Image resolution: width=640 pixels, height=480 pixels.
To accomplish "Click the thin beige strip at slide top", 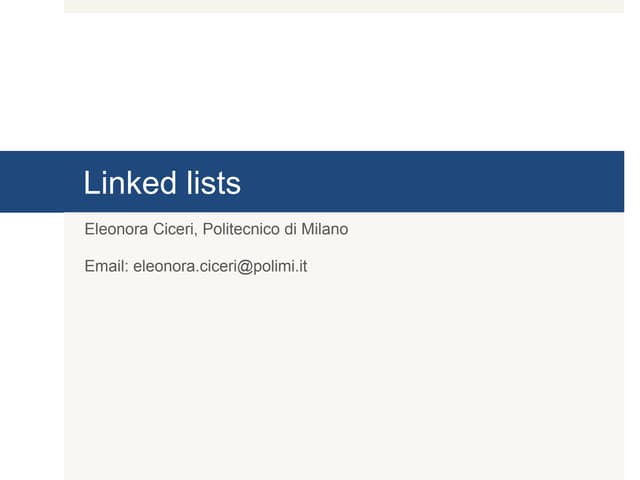I will pos(340,6).
